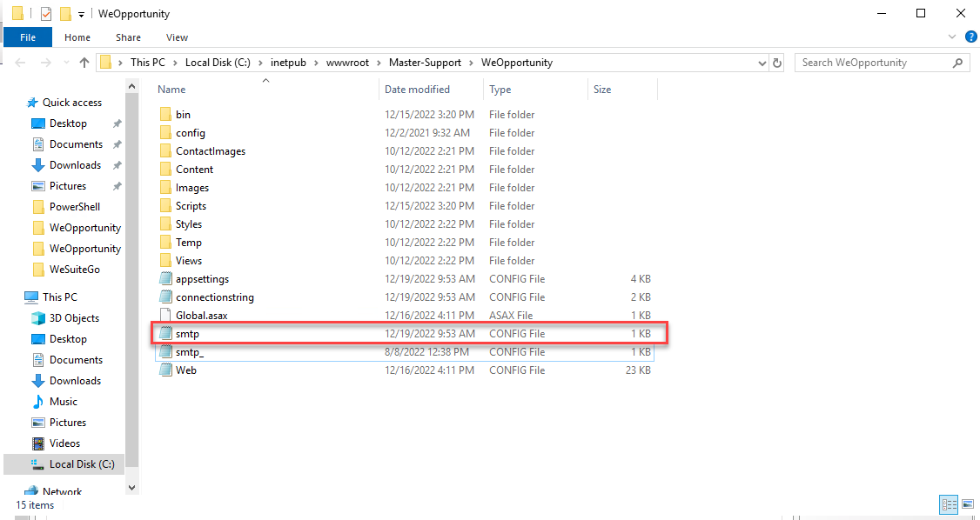This screenshot has width=980, height=520.
Task: Select the ContactImages folder icon
Action: [x=165, y=151]
